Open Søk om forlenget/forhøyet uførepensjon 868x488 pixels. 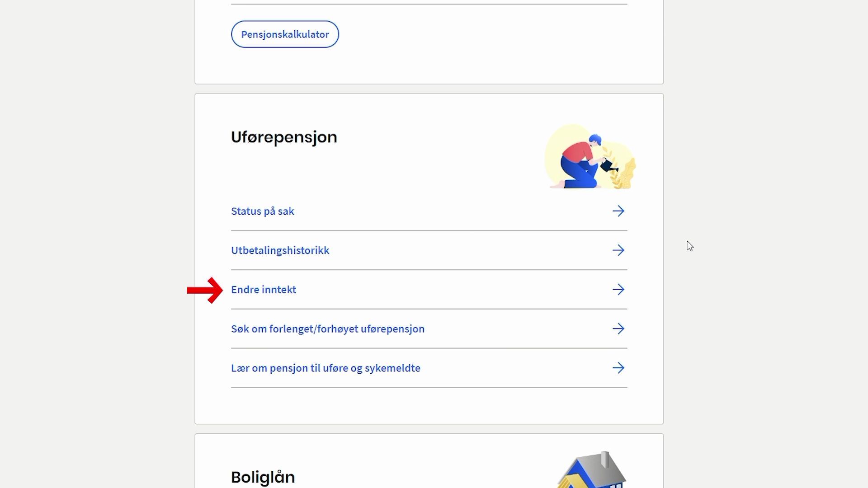(x=328, y=329)
